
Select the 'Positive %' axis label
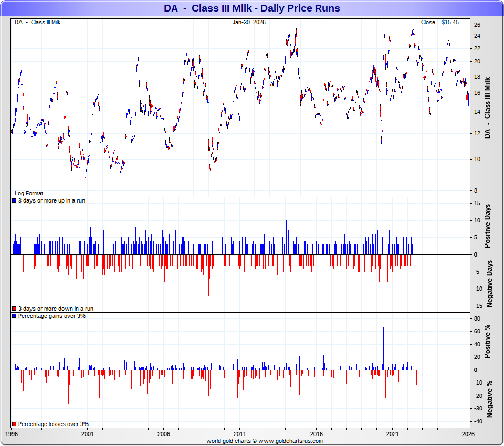click(488, 342)
